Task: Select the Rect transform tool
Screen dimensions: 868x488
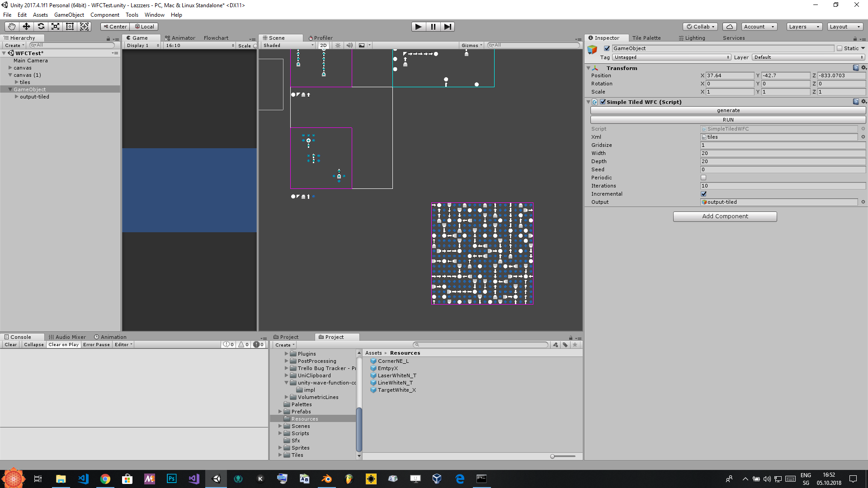Action: coord(70,27)
